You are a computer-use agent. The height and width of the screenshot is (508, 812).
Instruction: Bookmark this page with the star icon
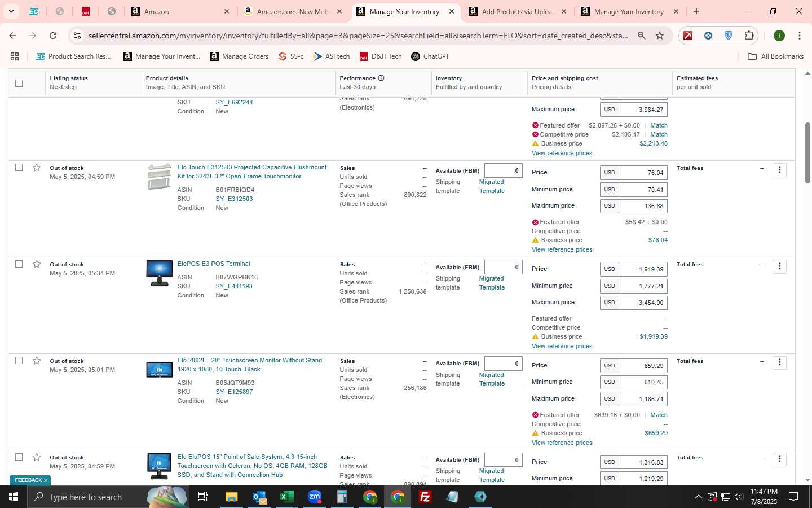[660, 36]
